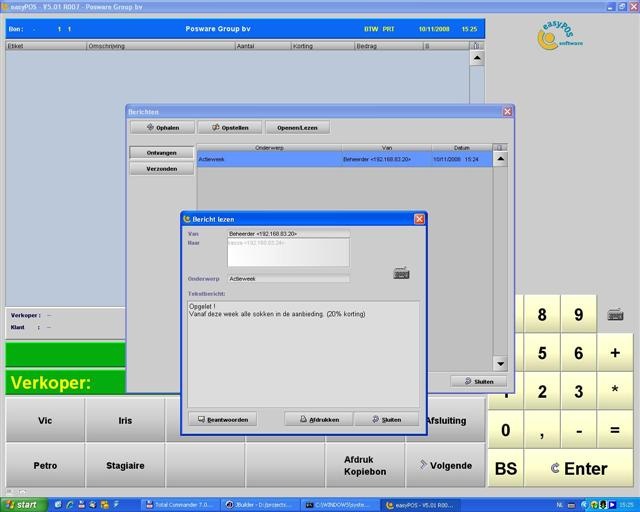Tap the 6 key on the numeric keypad
640x512 pixels.
578,353
